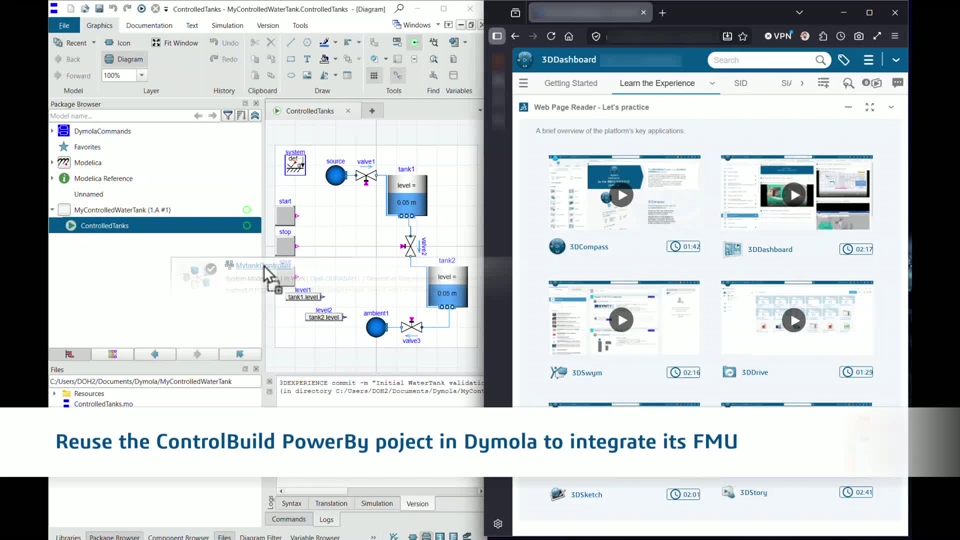This screenshot has width=960, height=540.
Task: Go back with the browser back arrow
Action: click(515, 36)
